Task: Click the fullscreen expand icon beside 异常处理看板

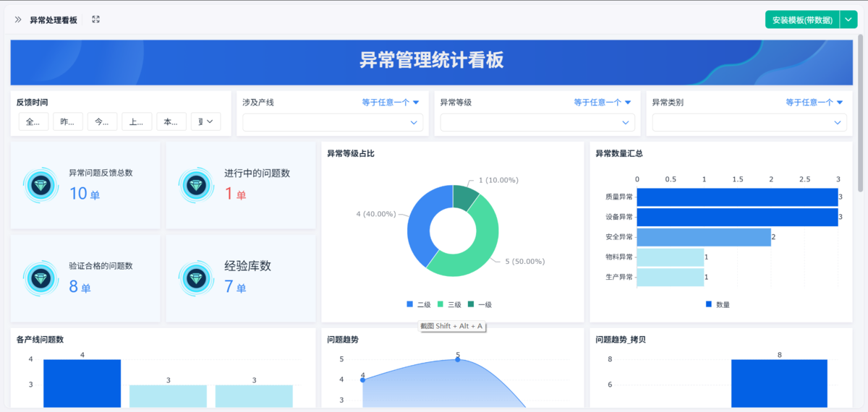Action: coord(95,20)
